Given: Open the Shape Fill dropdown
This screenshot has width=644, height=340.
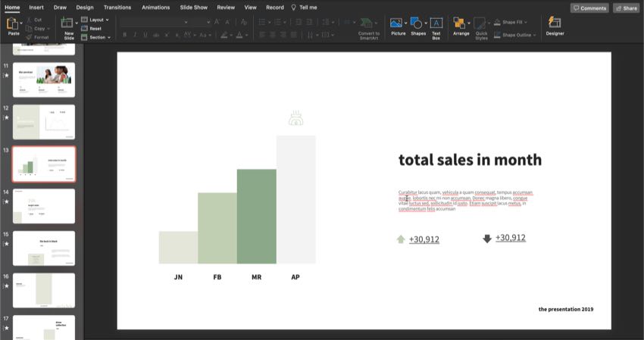Looking at the screenshot, I should (511, 22).
